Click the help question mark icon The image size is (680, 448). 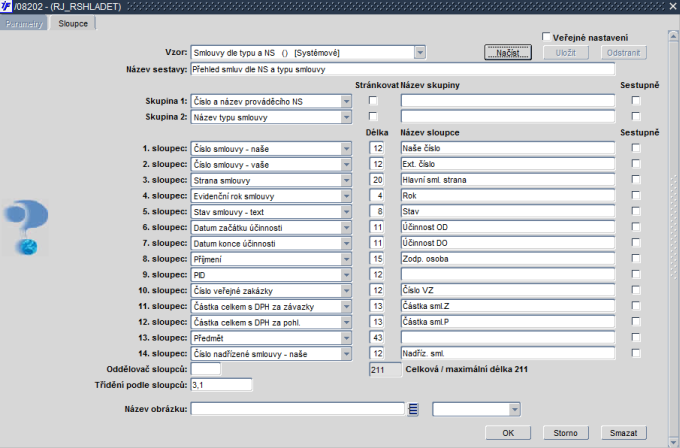(x=27, y=227)
